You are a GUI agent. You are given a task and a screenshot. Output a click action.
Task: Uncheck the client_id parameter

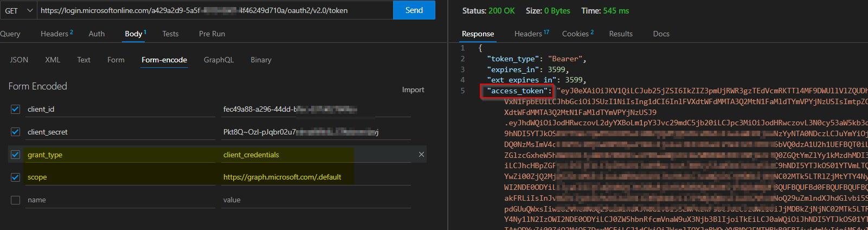16,110
